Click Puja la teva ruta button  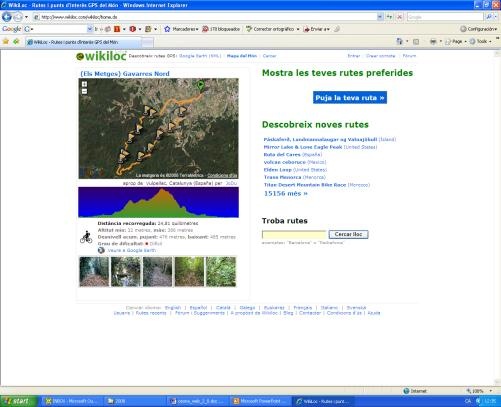tap(350, 98)
